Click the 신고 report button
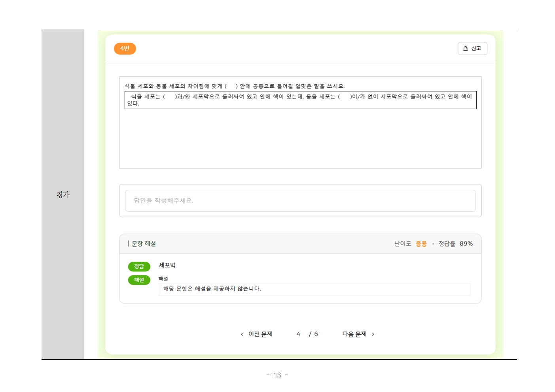The image size is (555, 392). tap(472, 49)
